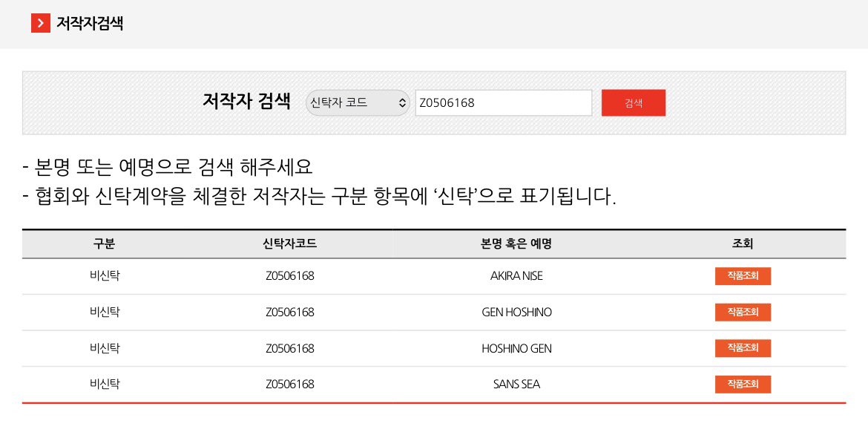The height and width of the screenshot is (435, 868).
Task: Open 작품조회 for SANS SEA
Action: point(743,384)
